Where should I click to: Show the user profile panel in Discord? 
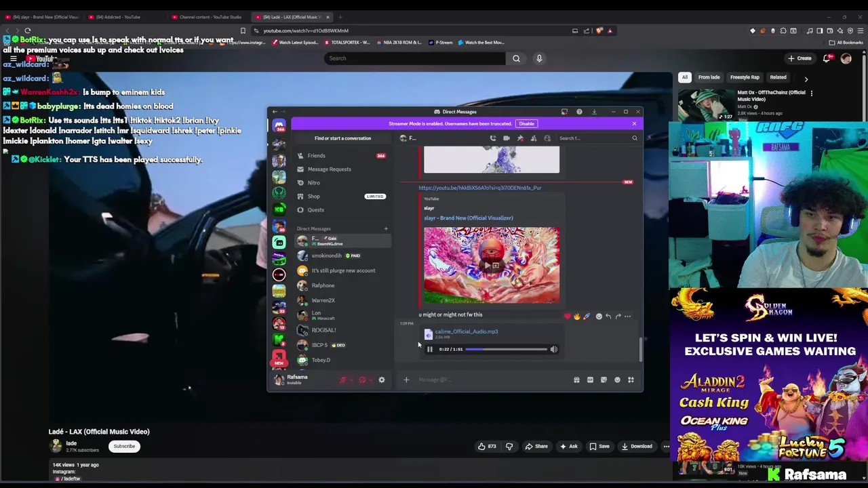(547, 138)
